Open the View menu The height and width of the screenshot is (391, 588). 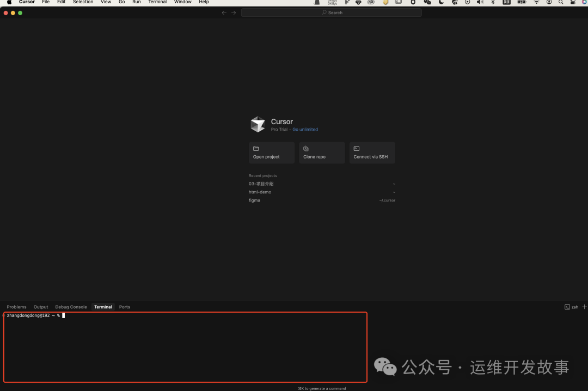click(106, 2)
